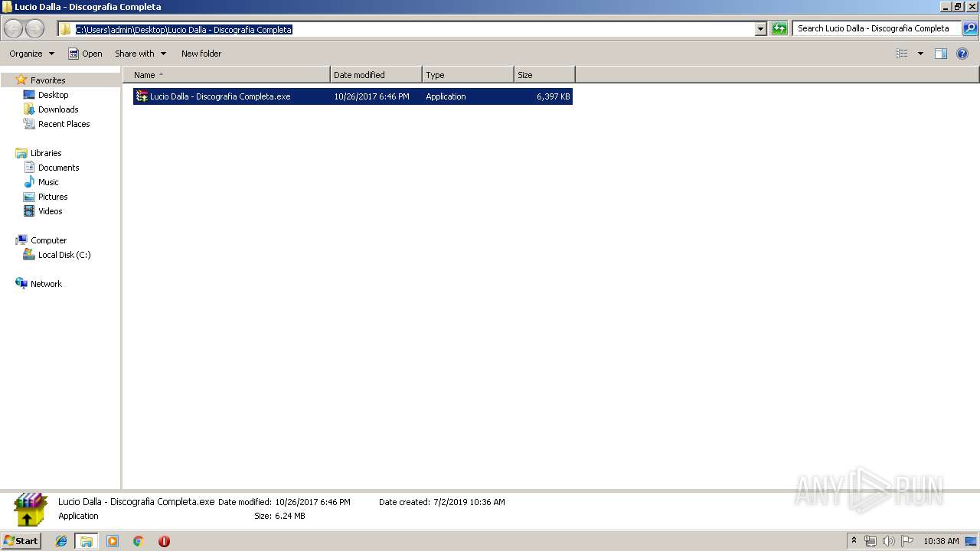Click the Music note icon in Libraries
Viewport: 980px width, 551px height.
[29, 182]
